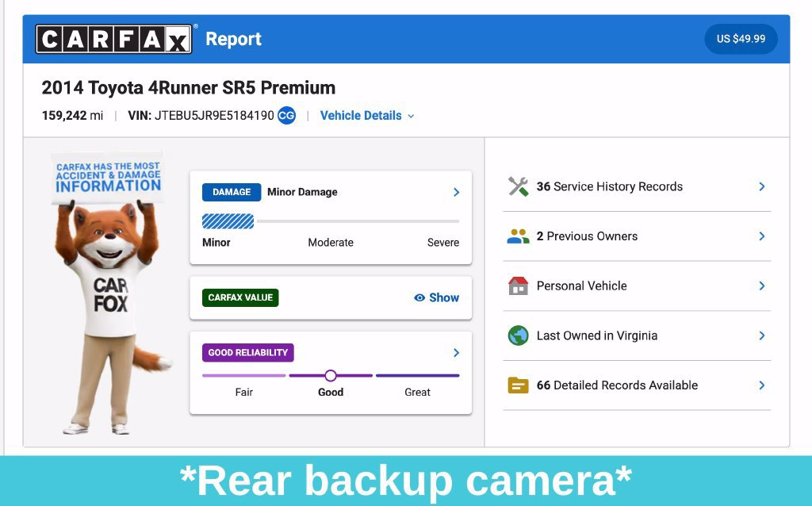
Task: Show the CARFAX Value with eye icon
Action: coord(437,297)
